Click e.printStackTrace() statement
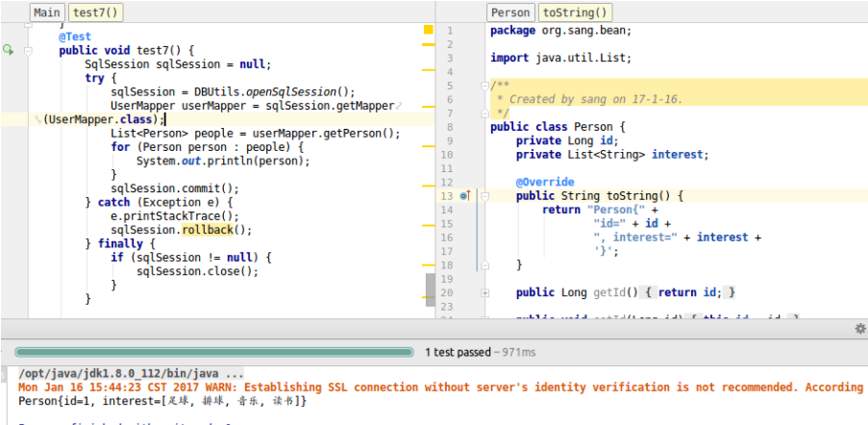Viewport: 868px width, 425px height. 175,215
